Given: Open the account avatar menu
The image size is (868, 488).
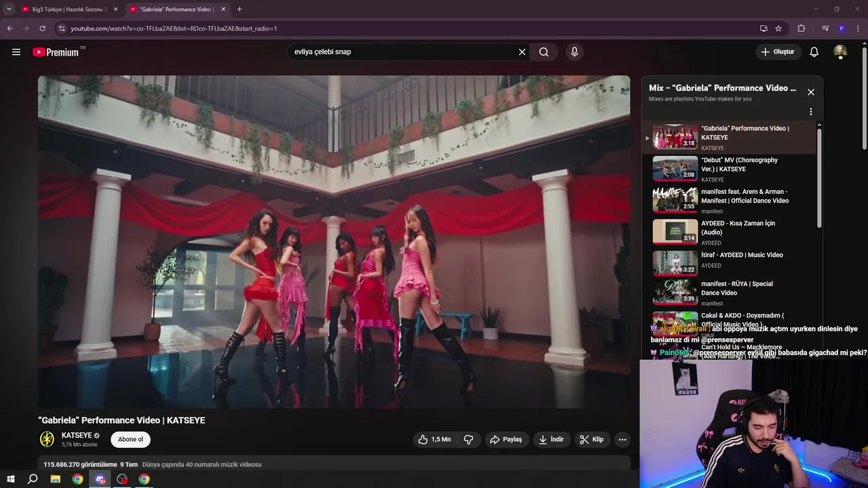Looking at the screenshot, I should coord(840,52).
